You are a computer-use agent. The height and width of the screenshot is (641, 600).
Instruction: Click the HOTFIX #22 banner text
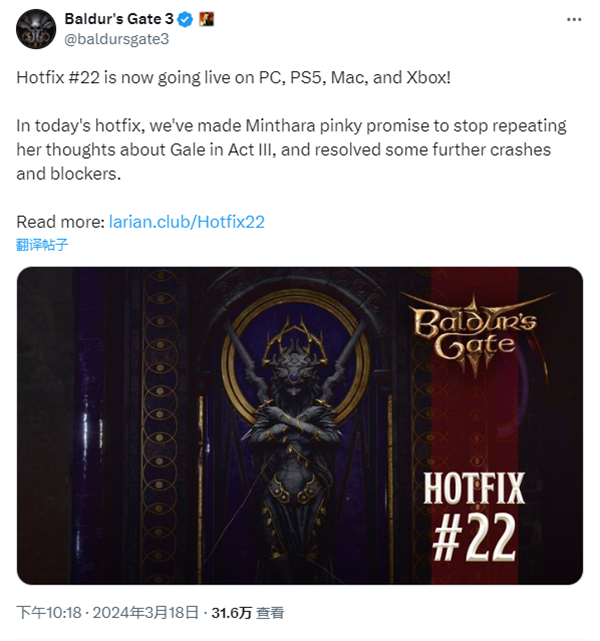coord(474,517)
